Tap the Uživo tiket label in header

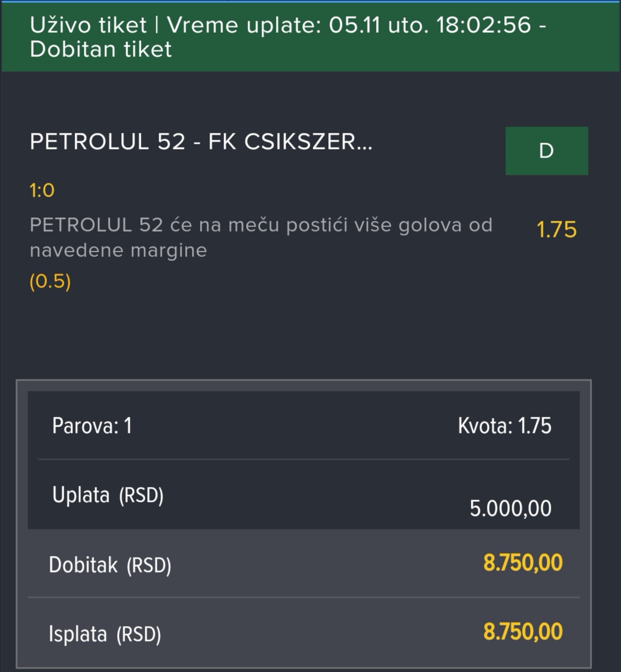tap(88, 25)
